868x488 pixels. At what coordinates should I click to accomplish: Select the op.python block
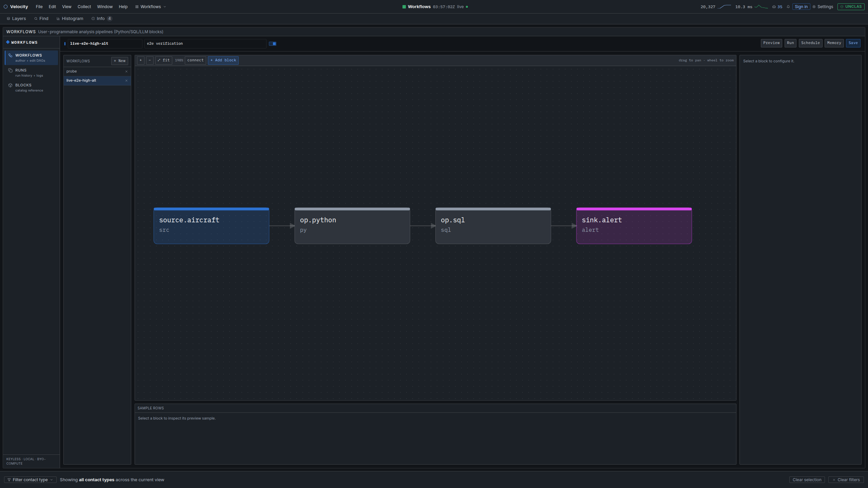point(352,226)
